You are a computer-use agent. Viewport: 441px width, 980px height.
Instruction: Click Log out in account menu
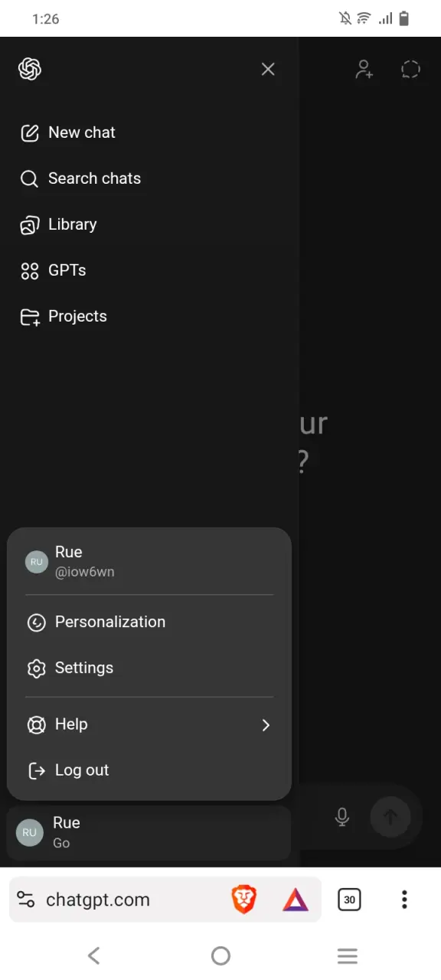click(x=149, y=770)
